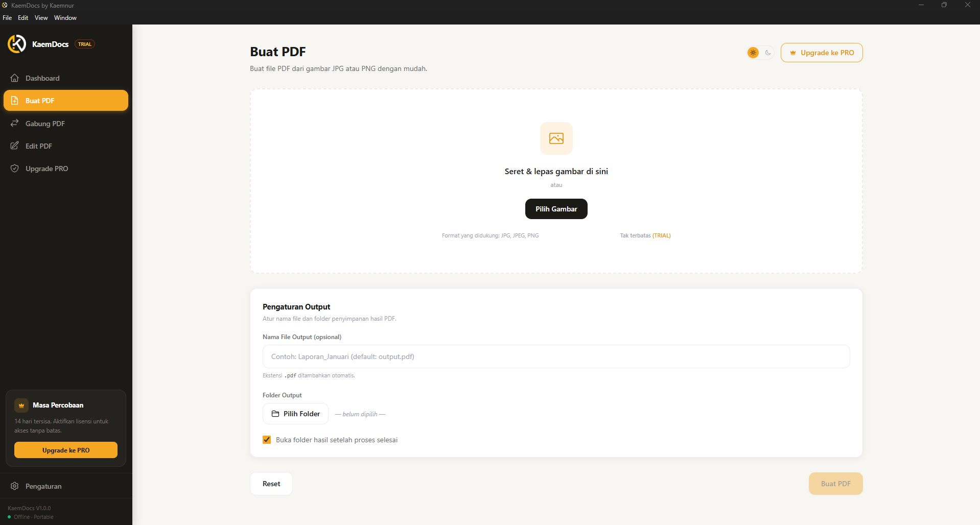Open Edit PDF pencil icon
The height and width of the screenshot is (525, 980).
(15, 146)
